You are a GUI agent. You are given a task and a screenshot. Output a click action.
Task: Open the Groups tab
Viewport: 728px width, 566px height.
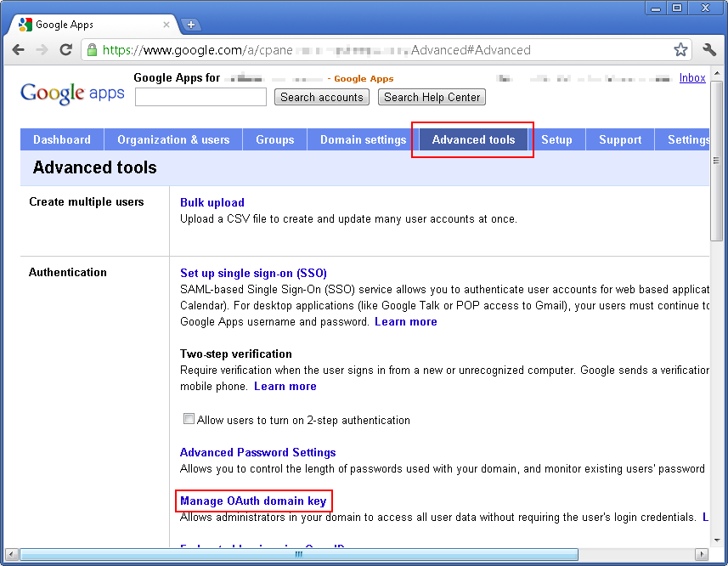pyautogui.click(x=275, y=139)
